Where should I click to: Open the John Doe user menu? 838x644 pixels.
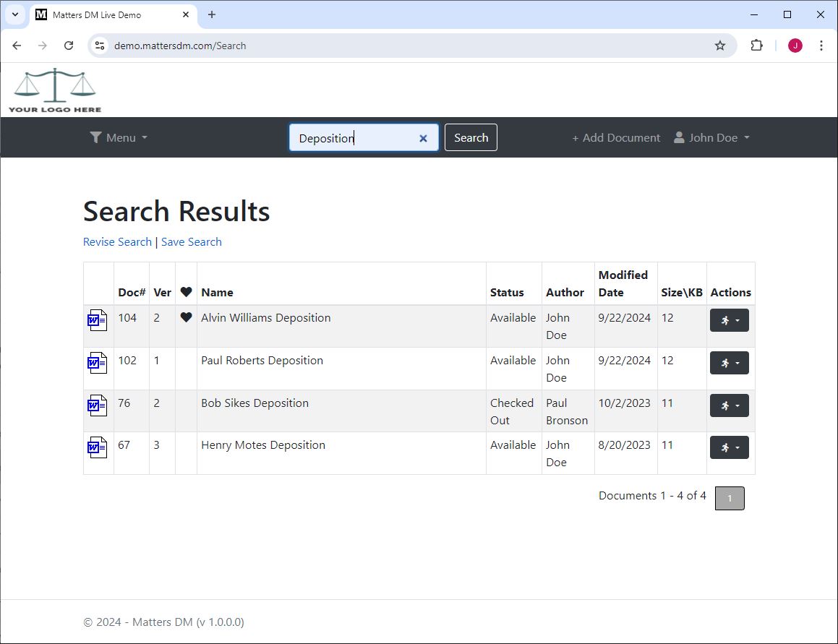tap(711, 137)
